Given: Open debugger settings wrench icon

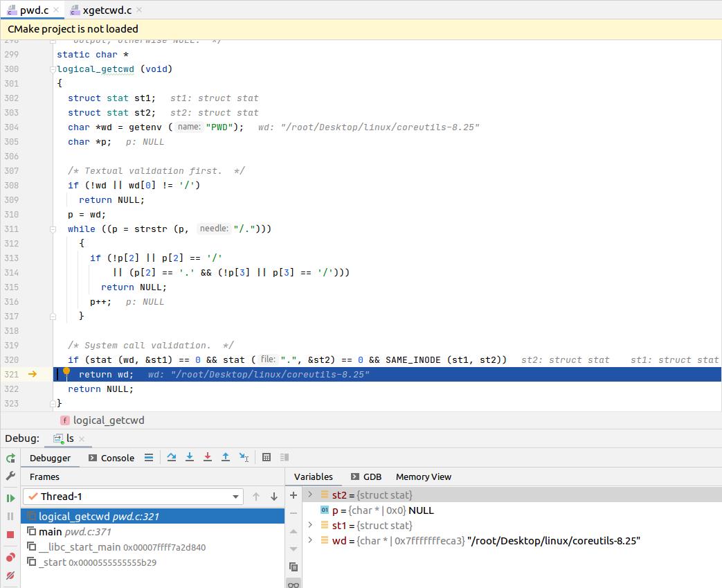Looking at the screenshot, I should 10,476.
